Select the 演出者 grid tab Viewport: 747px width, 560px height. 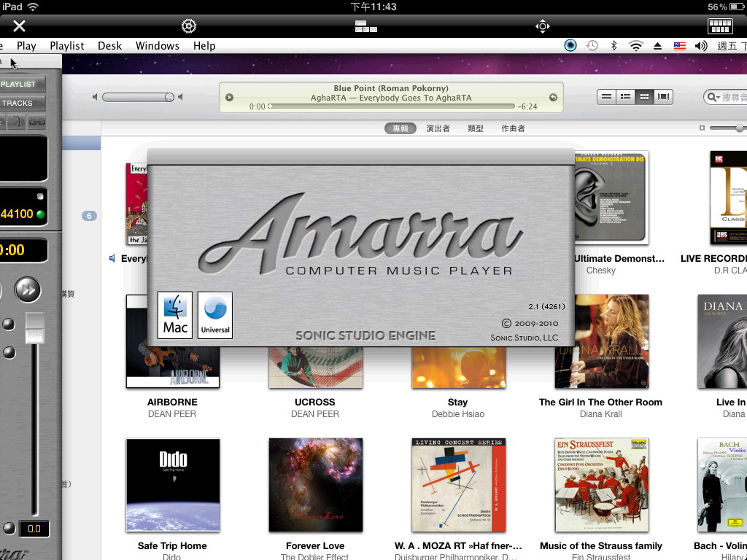tap(438, 128)
